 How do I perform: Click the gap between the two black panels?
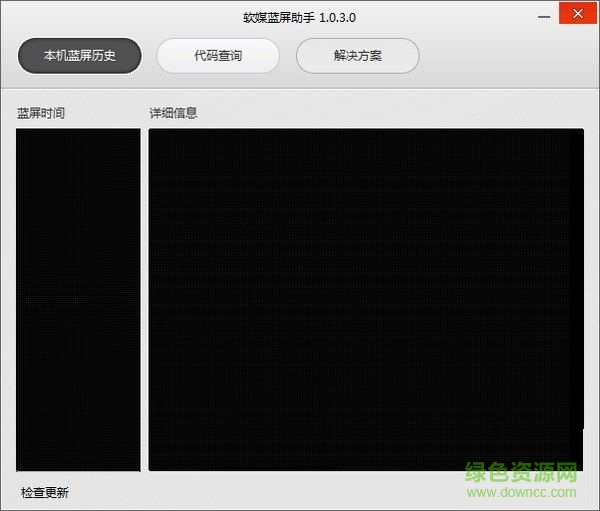(144, 298)
